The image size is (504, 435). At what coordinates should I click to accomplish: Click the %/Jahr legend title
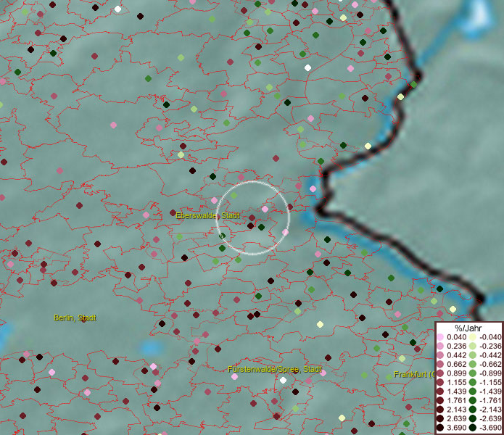(469, 328)
